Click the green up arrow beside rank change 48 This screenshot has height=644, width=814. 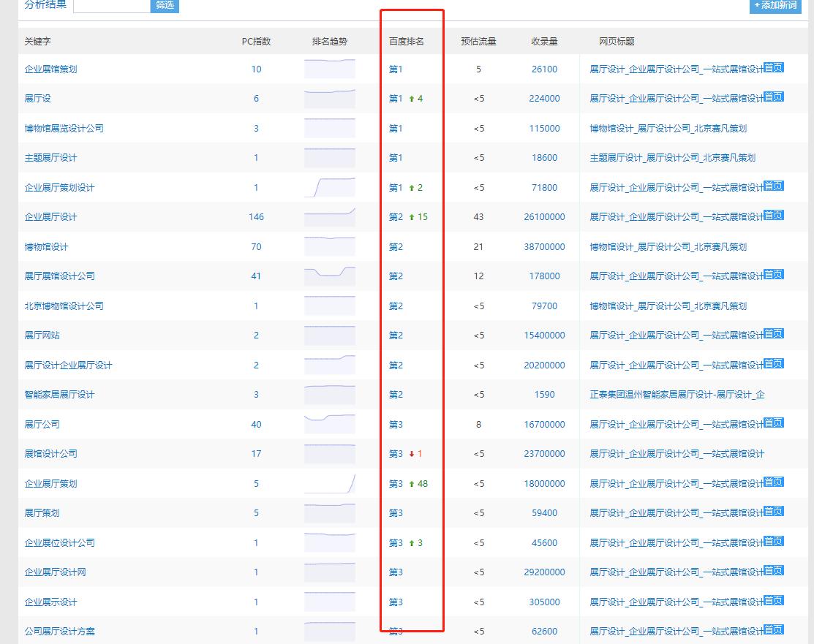pos(412,484)
